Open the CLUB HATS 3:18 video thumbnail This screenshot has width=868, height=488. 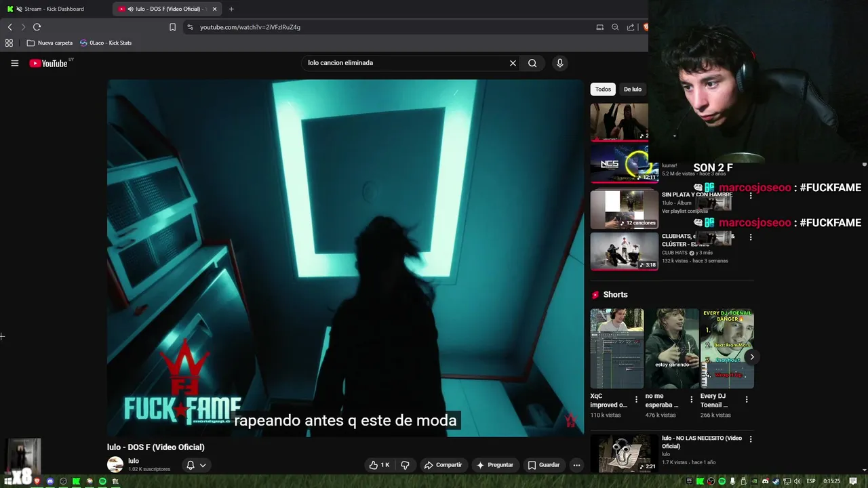(624, 251)
